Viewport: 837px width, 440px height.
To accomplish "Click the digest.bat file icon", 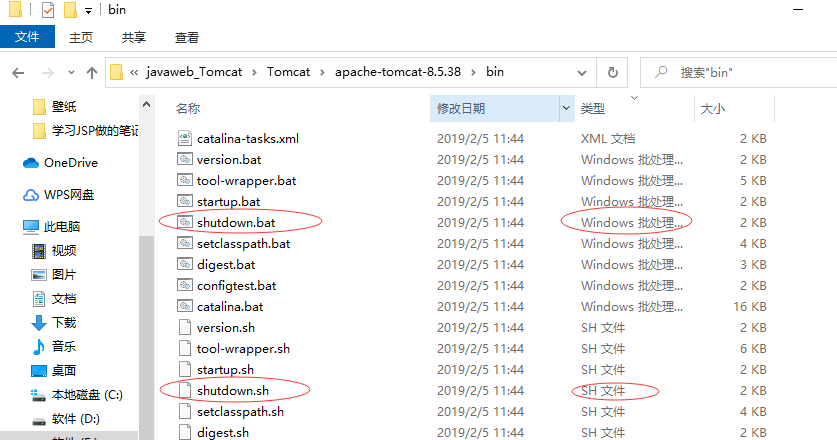I will click(x=185, y=264).
